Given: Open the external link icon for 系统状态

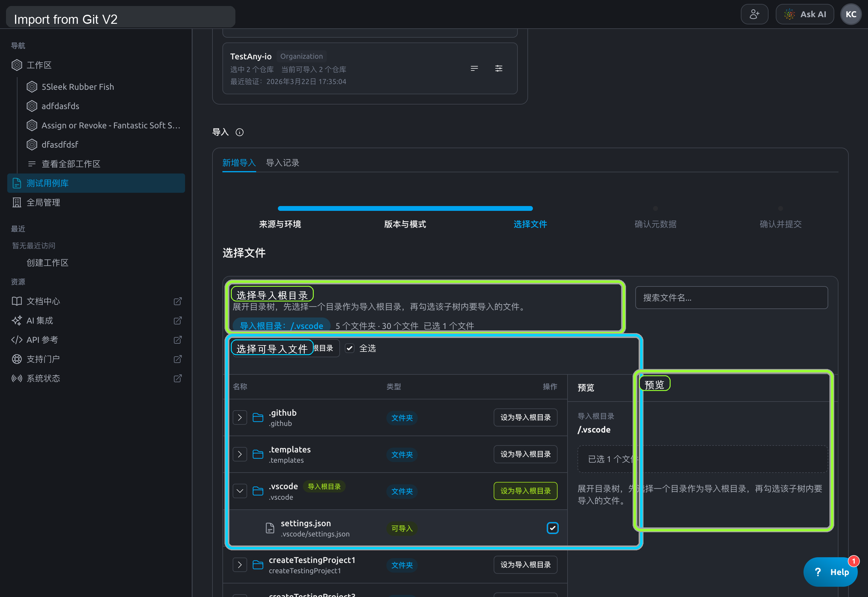Looking at the screenshot, I should tap(178, 379).
